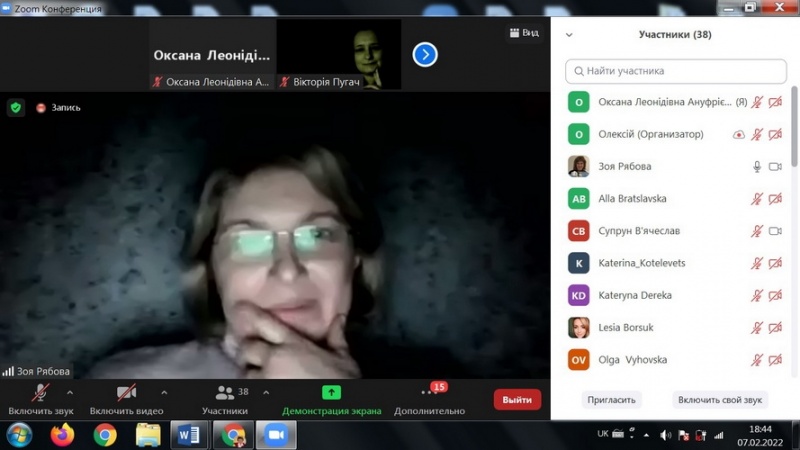The width and height of the screenshot is (800, 450).
Task: Select the Запись recording indicator
Action: click(x=58, y=108)
